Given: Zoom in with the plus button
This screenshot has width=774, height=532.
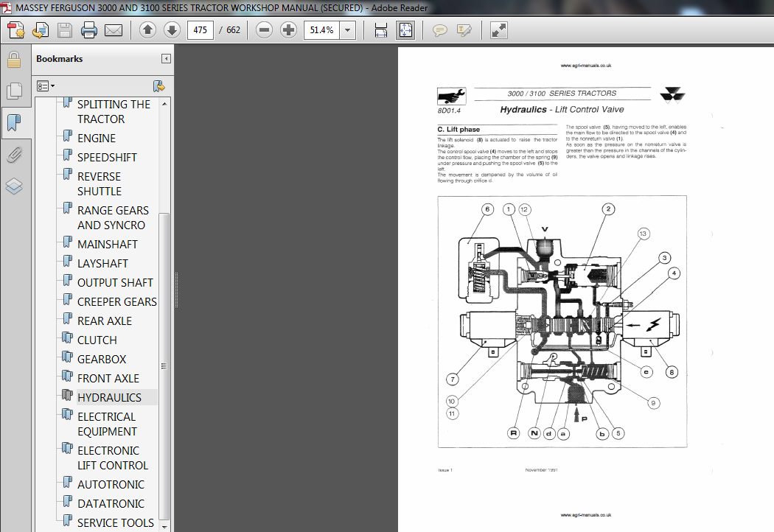Looking at the screenshot, I should point(288,30).
